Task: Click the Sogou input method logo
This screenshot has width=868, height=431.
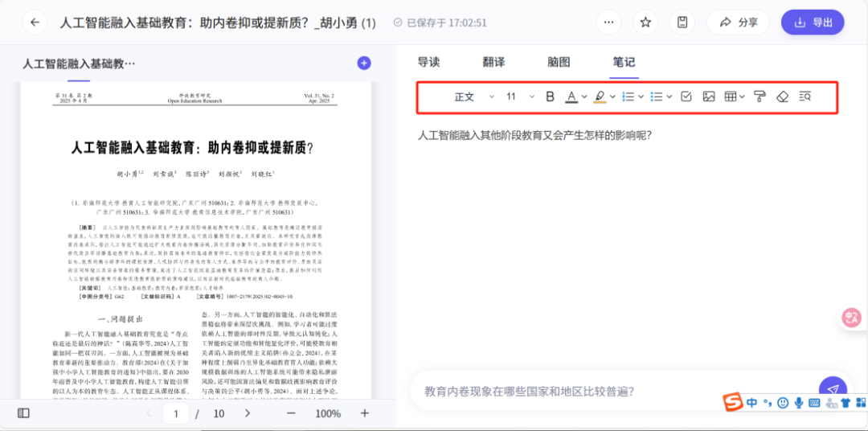Action: click(x=734, y=403)
